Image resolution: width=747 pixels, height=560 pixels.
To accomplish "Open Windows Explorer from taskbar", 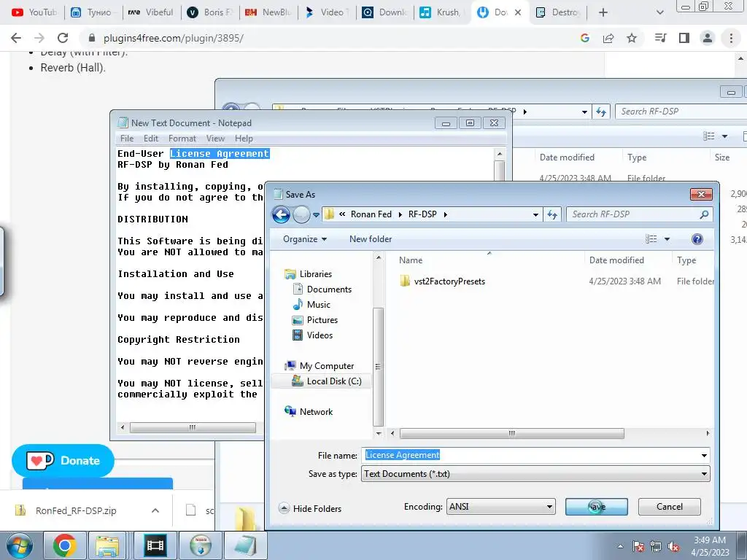I will pos(107,545).
